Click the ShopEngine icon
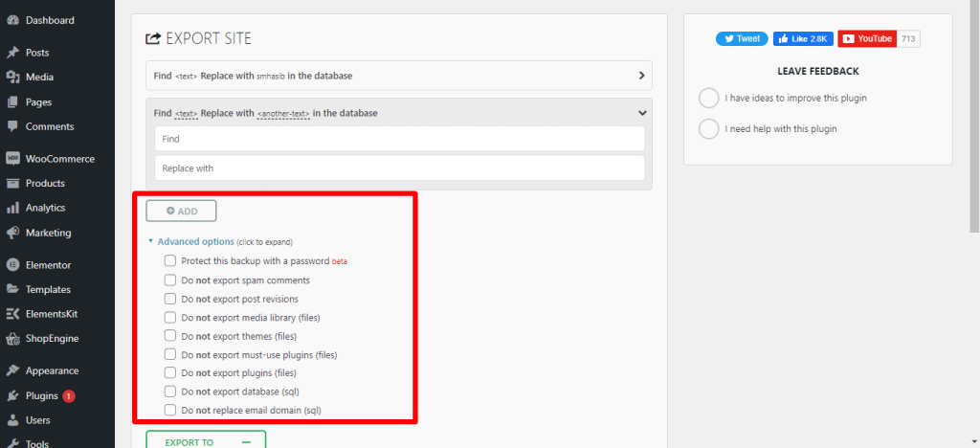Image resolution: width=980 pixels, height=448 pixels. [x=12, y=338]
